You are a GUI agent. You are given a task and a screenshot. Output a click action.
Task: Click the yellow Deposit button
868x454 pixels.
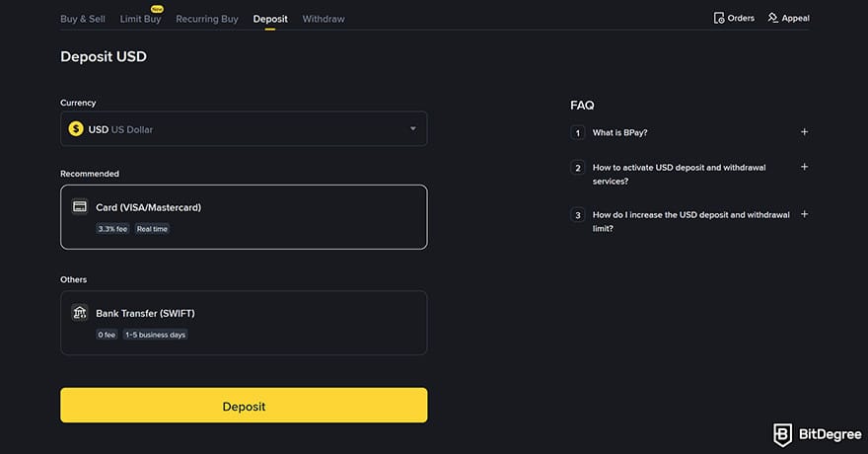(244, 406)
